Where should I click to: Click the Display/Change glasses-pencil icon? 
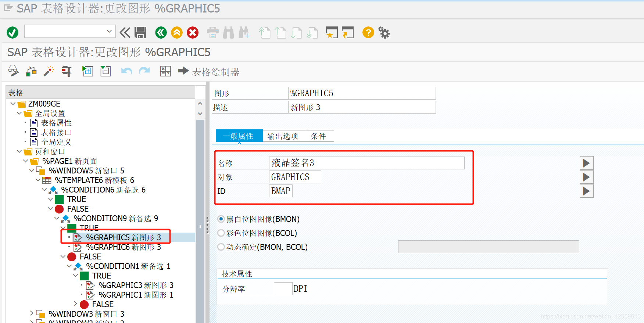[x=13, y=71]
